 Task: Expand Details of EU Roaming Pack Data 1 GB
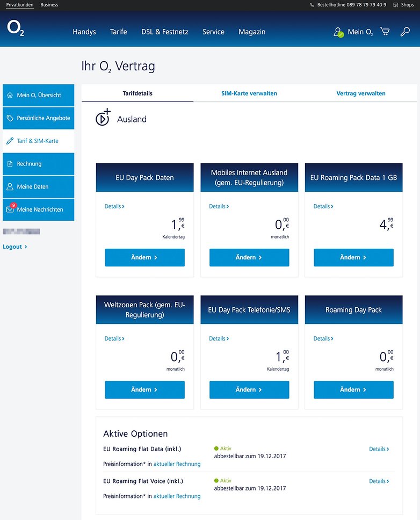(323, 206)
